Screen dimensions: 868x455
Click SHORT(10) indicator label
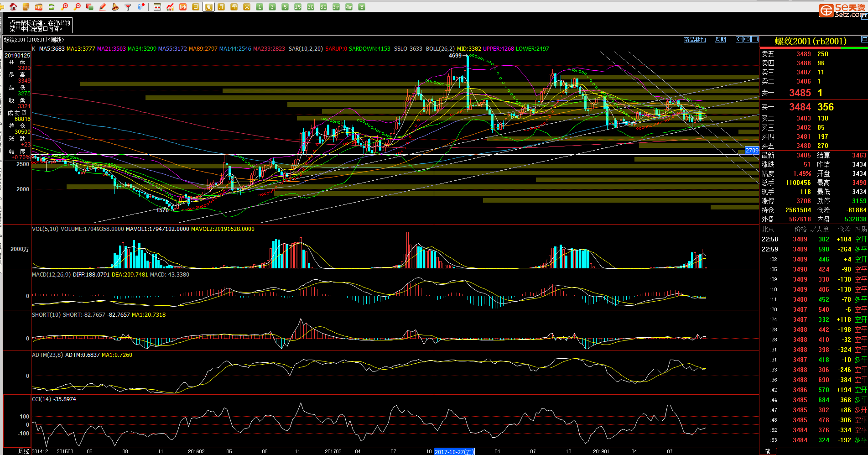46,314
